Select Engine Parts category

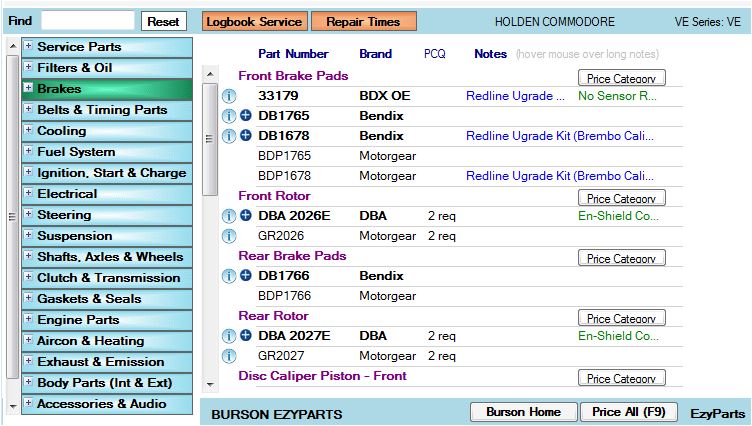[107, 320]
